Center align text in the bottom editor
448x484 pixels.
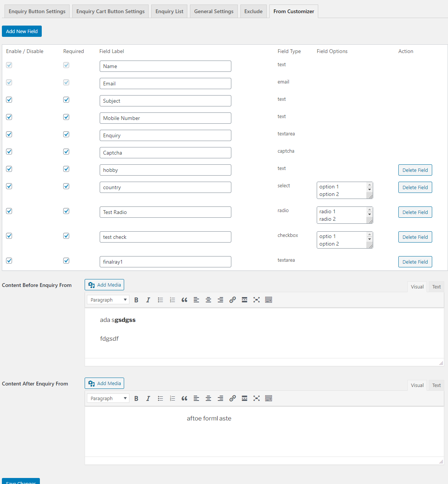(x=208, y=398)
